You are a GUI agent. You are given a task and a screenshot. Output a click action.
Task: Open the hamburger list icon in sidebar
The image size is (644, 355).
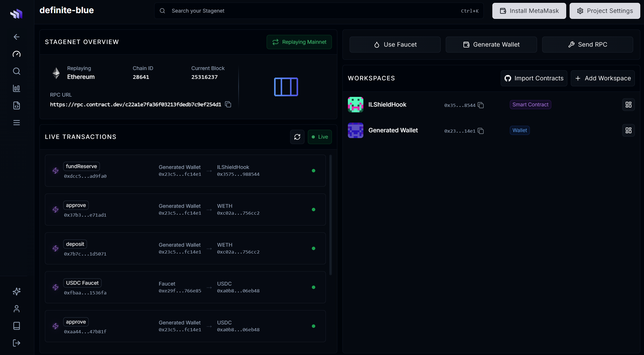tap(17, 123)
